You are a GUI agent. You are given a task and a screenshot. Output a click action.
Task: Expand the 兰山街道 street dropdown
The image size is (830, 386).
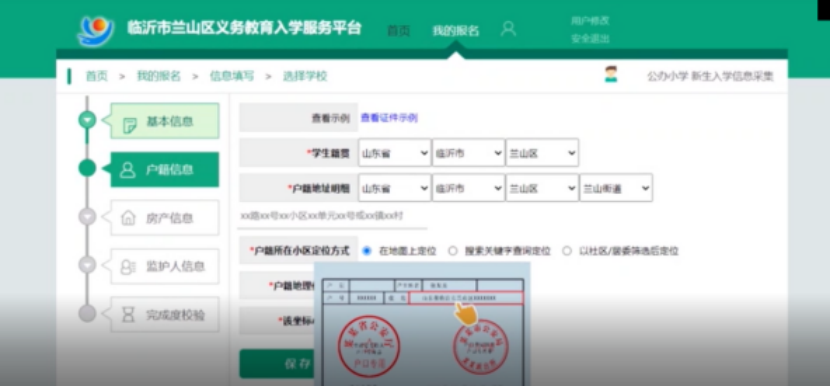(616, 188)
